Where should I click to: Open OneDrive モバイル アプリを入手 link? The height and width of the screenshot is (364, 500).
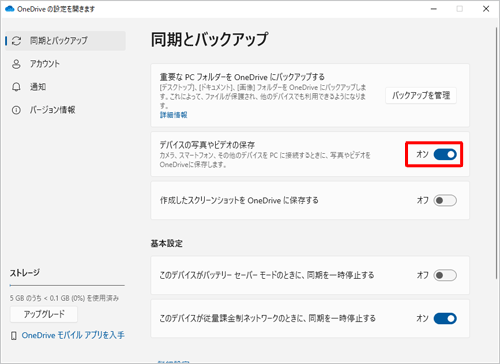tap(73, 335)
